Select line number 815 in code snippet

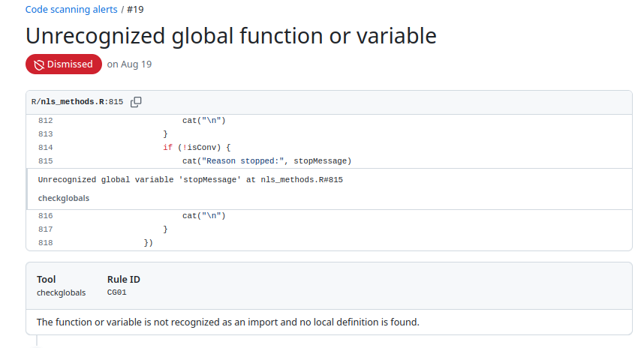(45, 160)
